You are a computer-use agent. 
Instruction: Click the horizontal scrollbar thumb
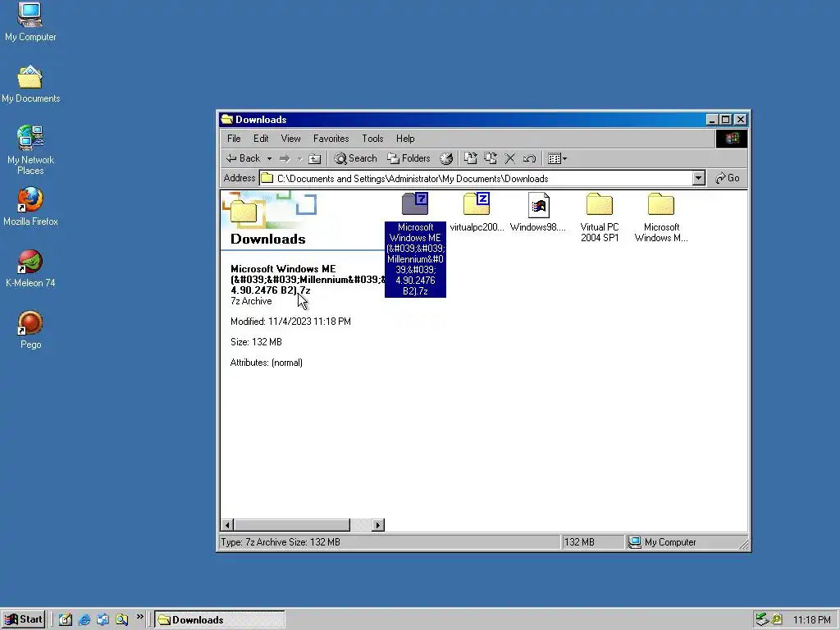[292, 525]
